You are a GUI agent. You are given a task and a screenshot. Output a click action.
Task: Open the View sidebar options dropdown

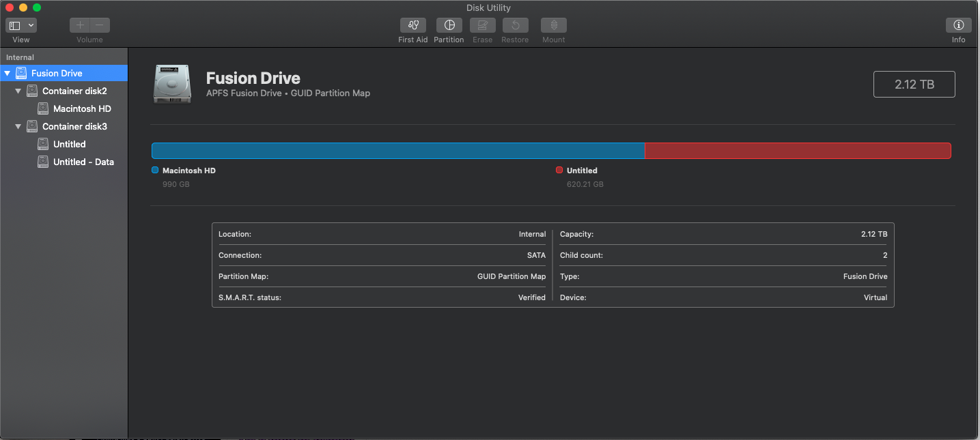21,25
